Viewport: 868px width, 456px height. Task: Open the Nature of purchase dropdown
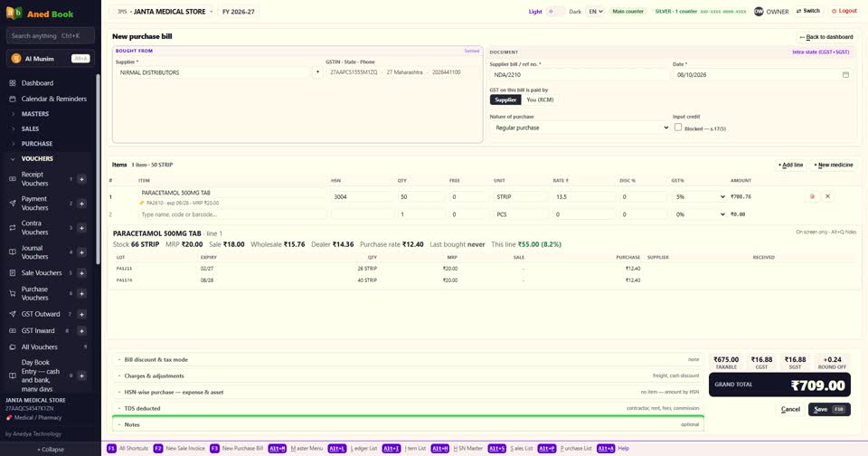tap(580, 128)
